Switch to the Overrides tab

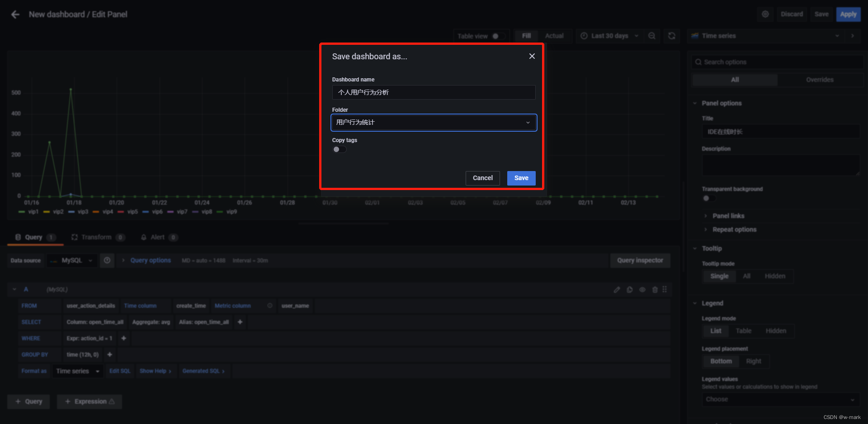tap(820, 80)
